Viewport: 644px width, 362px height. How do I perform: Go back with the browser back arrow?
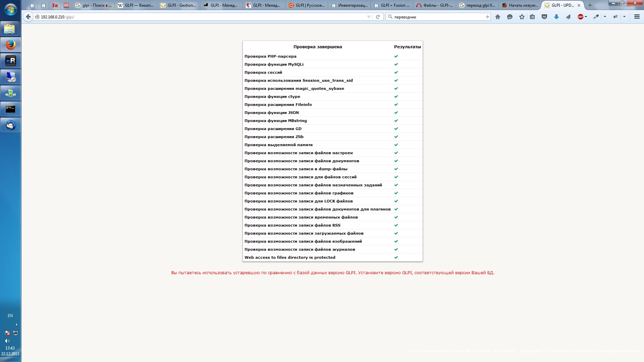pos(28,17)
